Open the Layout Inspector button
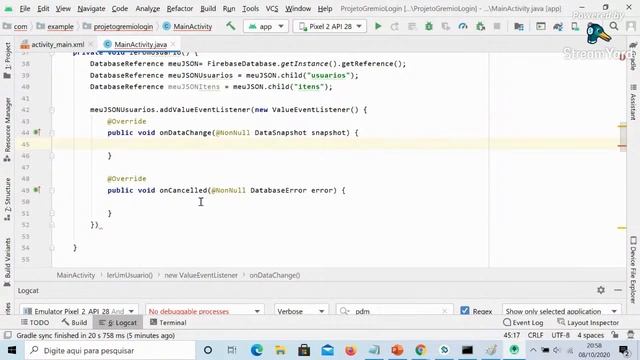The image size is (640, 360). pos(588,322)
